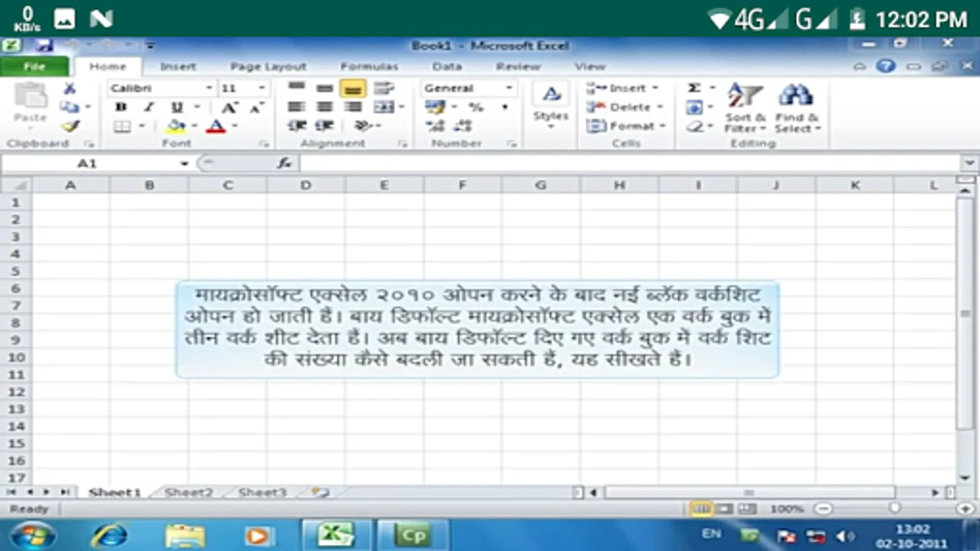This screenshot has height=551, width=980.
Task: Switch to Normal view in status bar
Action: 701,508
